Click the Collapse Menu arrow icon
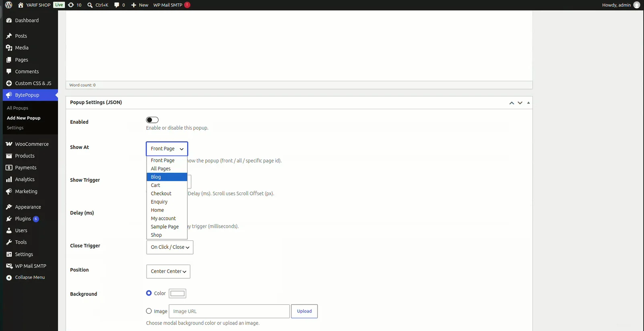This screenshot has width=644, height=331. point(9,277)
